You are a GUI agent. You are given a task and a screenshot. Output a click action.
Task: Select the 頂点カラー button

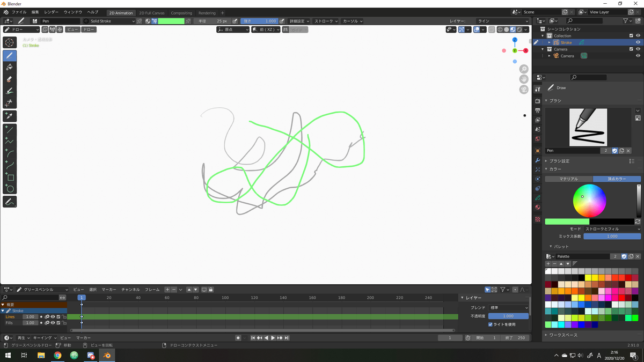pyautogui.click(x=617, y=179)
